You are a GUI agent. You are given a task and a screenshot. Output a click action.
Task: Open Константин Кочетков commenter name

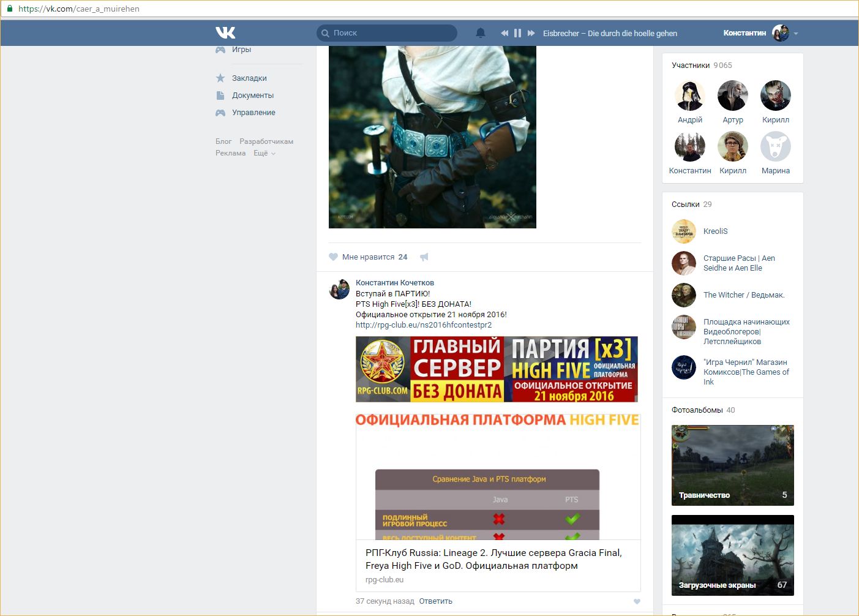pyautogui.click(x=395, y=283)
